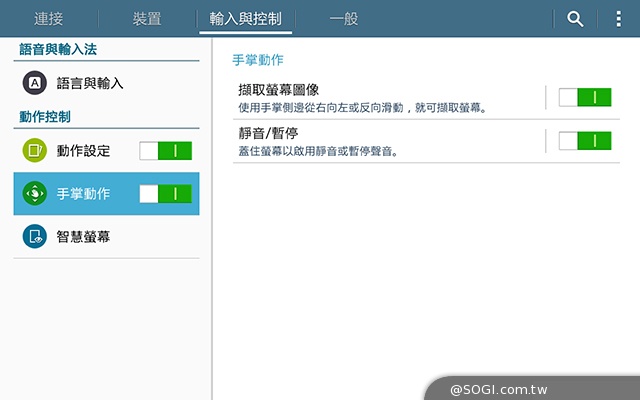
Task: Toggle the 手掌動作 switch in sidebar
Action: click(165, 193)
